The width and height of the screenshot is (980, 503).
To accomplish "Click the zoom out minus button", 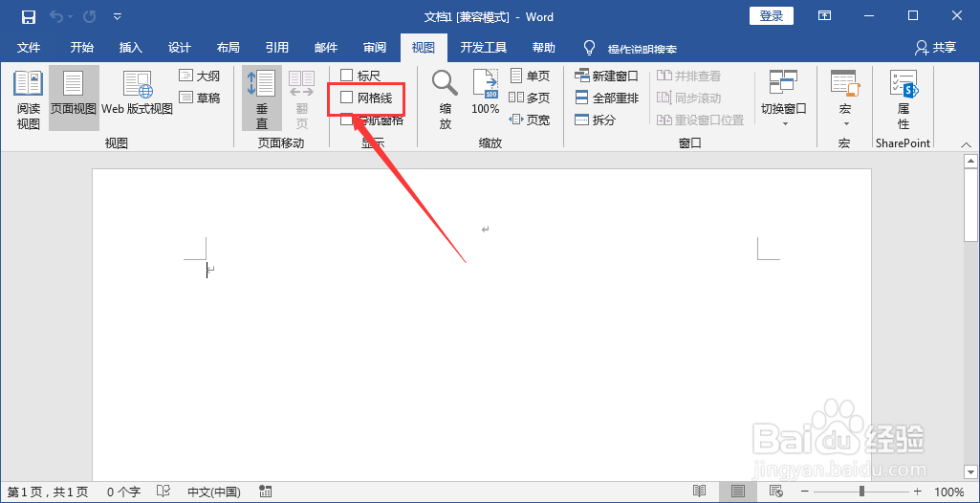I will click(x=805, y=492).
